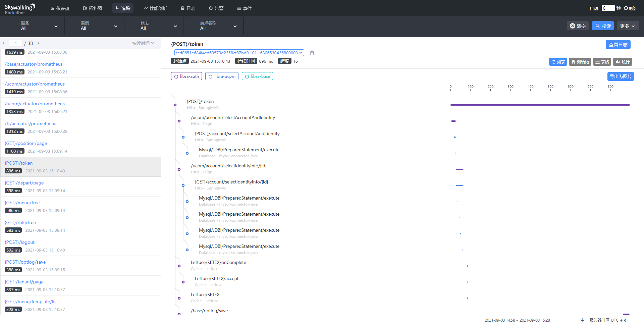Open the Events tab
The height and width of the screenshot is (325, 644).
(x=245, y=8)
